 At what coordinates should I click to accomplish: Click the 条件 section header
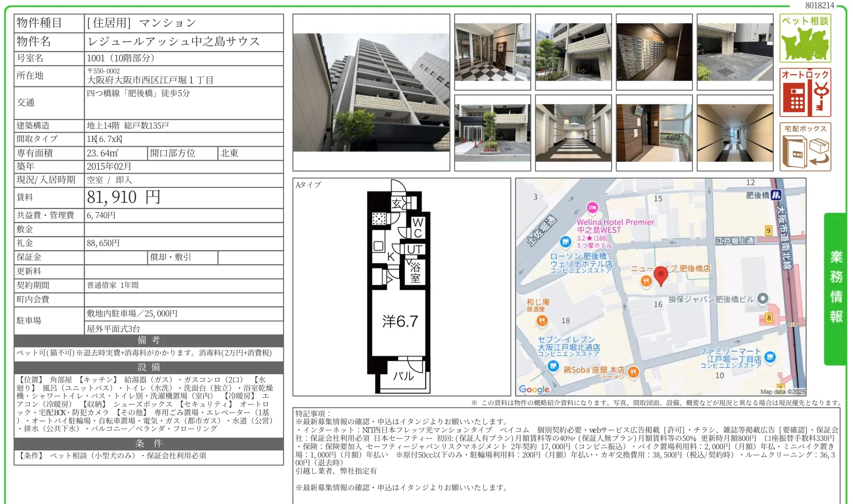[149, 444]
